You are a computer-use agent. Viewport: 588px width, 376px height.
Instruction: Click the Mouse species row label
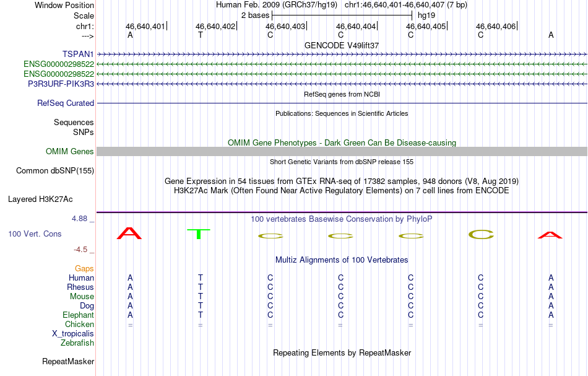point(82,297)
